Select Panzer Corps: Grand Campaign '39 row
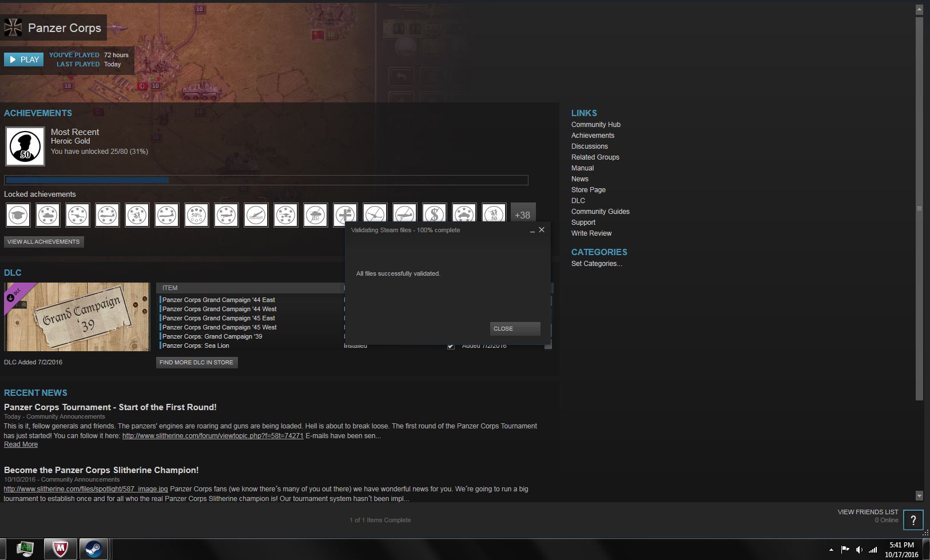 coord(251,336)
